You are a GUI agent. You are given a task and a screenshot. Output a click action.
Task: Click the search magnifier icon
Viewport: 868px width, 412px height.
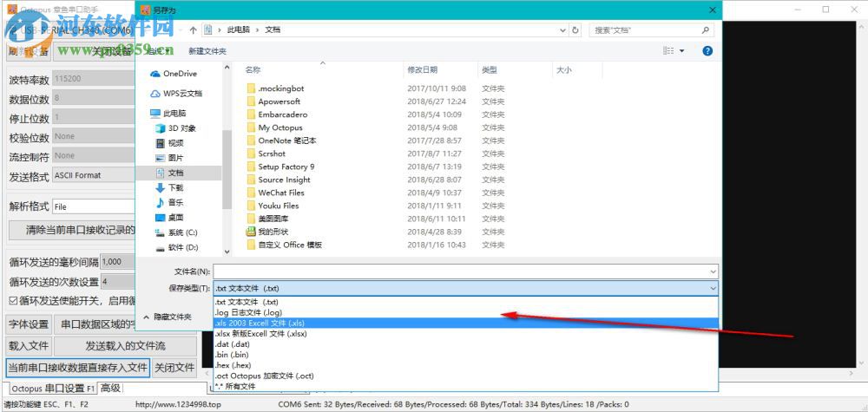click(x=705, y=29)
